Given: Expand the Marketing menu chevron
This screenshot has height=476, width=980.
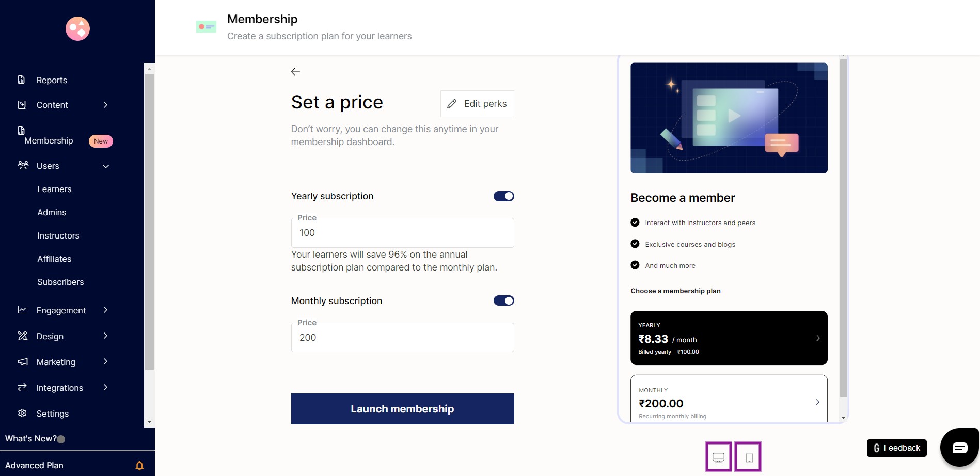Looking at the screenshot, I should [x=105, y=361].
